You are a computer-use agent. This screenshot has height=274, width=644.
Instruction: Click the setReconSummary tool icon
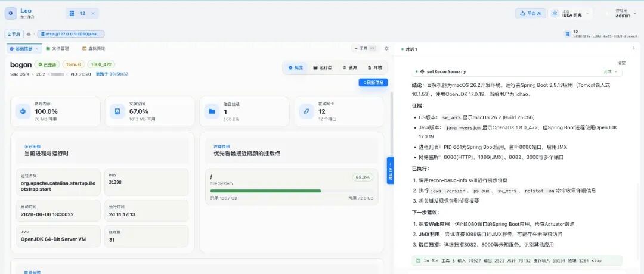422,72
